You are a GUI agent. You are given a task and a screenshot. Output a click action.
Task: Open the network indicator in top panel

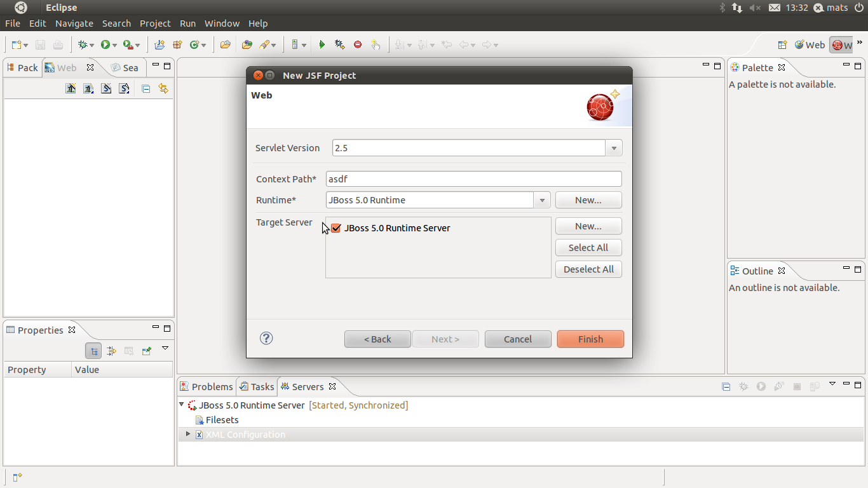(x=737, y=8)
